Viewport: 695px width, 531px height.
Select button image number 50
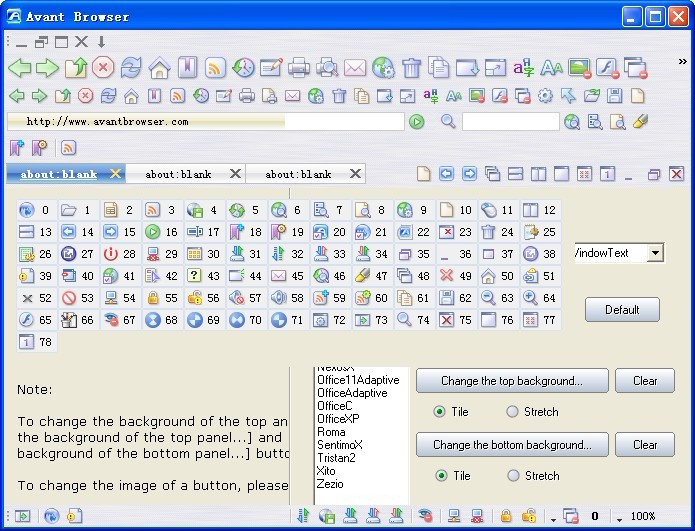click(498, 276)
